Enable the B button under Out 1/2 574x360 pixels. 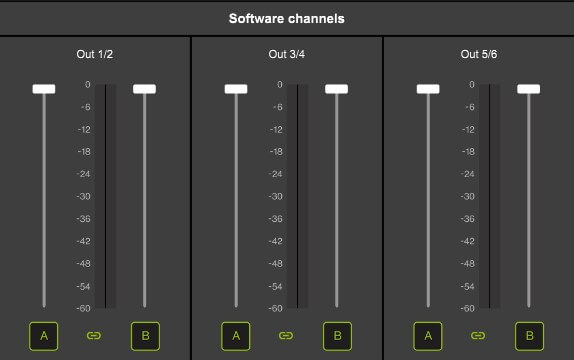click(x=145, y=336)
